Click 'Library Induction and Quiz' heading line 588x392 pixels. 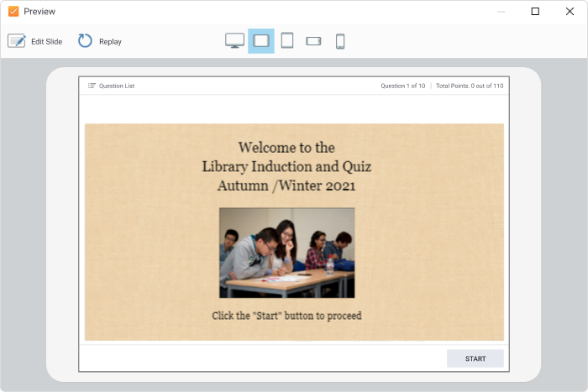[287, 167]
